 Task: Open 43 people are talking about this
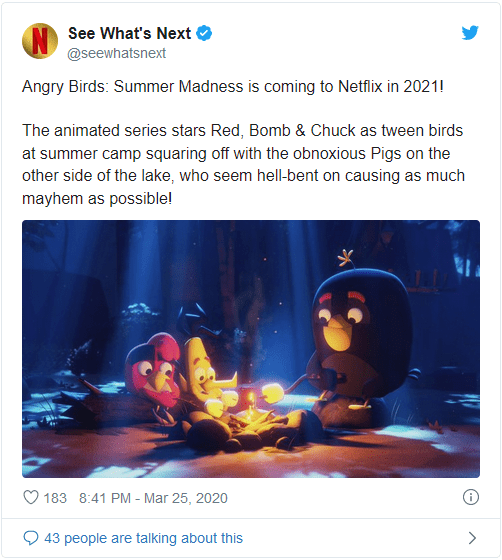pyautogui.click(x=144, y=538)
